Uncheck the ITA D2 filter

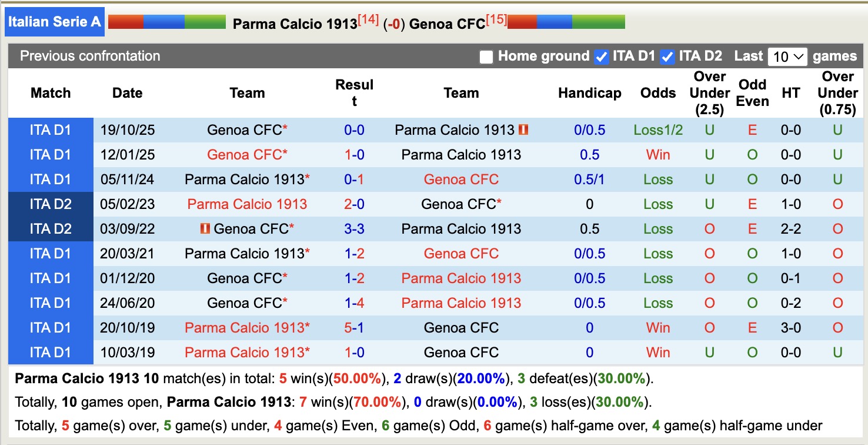point(667,57)
